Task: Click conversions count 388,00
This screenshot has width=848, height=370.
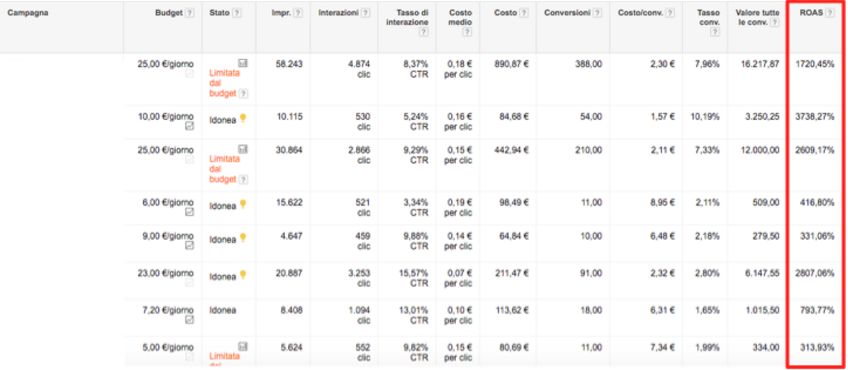Action: pos(588,64)
